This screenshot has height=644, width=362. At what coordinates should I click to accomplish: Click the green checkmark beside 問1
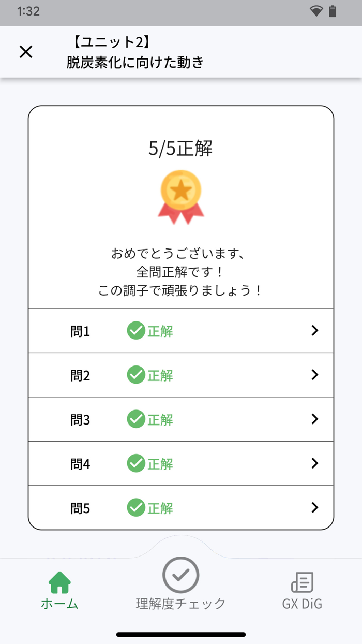(135, 330)
